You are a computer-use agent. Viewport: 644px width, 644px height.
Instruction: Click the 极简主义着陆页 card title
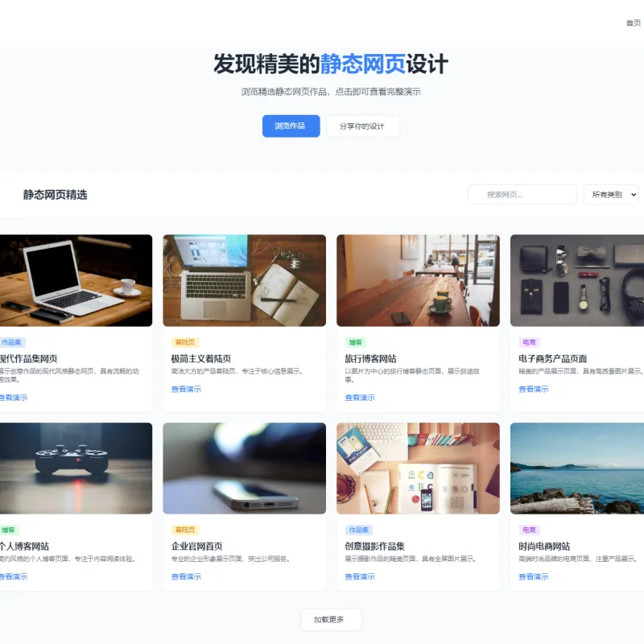pyautogui.click(x=201, y=358)
